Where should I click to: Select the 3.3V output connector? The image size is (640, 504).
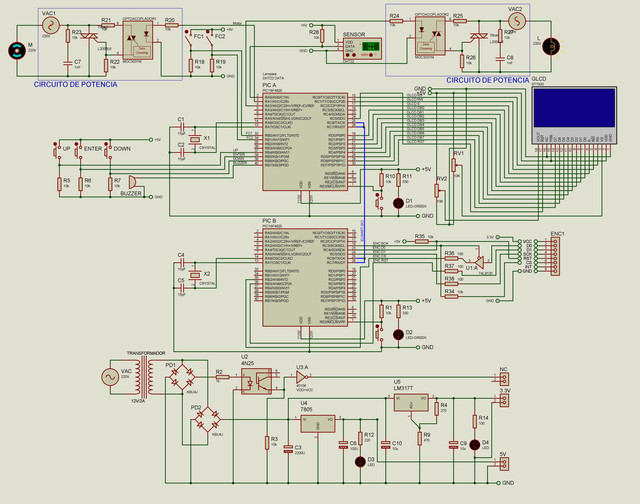[504, 400]
